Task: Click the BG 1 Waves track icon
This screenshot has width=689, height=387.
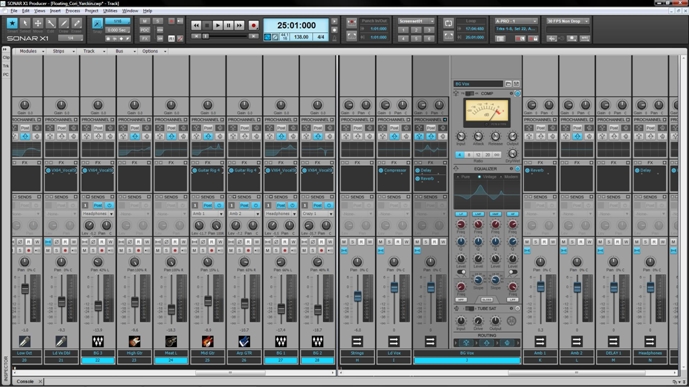Action: click(281, 341)
